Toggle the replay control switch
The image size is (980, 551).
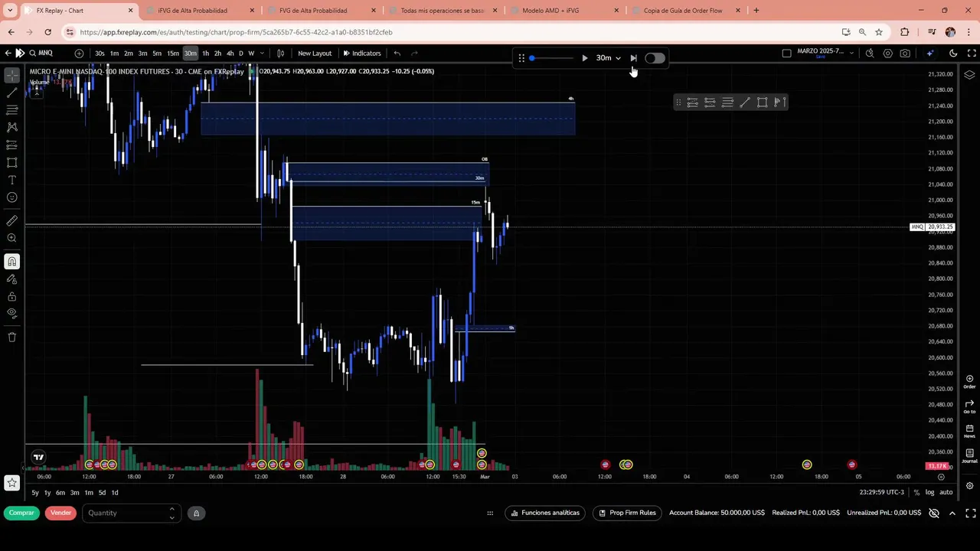pyautogui.click(x=655, y=58)
